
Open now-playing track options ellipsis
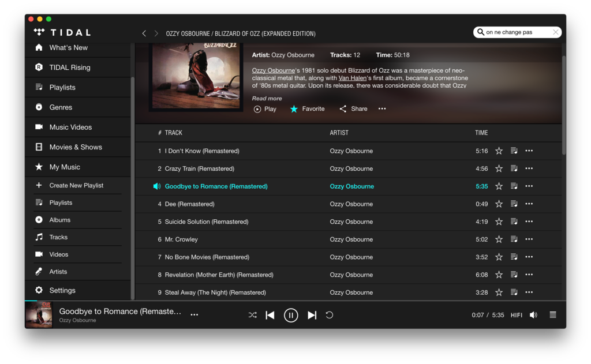coord(194,315)
